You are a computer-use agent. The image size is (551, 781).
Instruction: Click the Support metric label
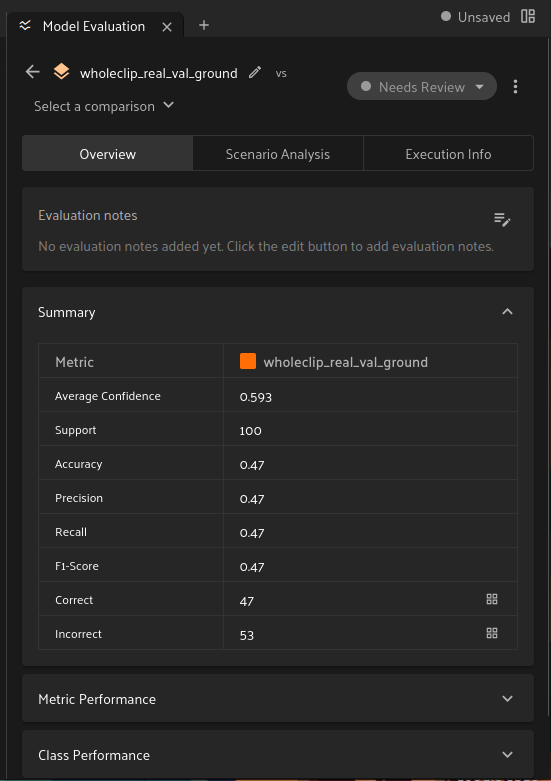coord(75,430)
